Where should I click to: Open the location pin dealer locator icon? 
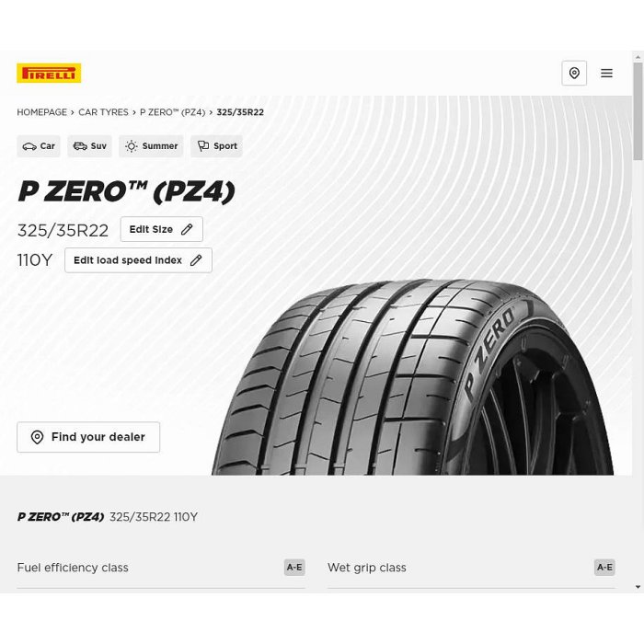(574, 73)
